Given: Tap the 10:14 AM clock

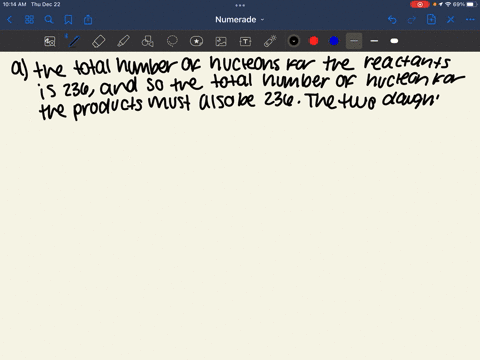Looking at the screenshot, I should coord(14,4).
